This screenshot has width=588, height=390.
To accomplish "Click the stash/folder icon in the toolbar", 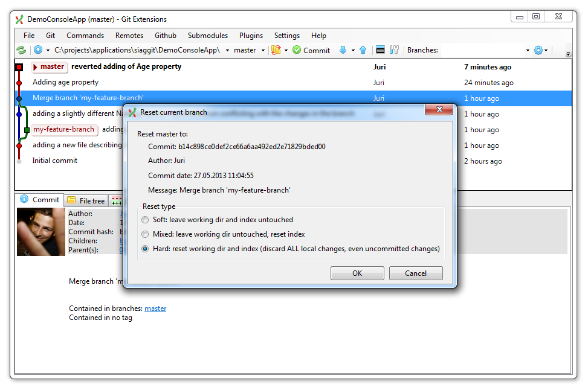I will coord(276,50).
